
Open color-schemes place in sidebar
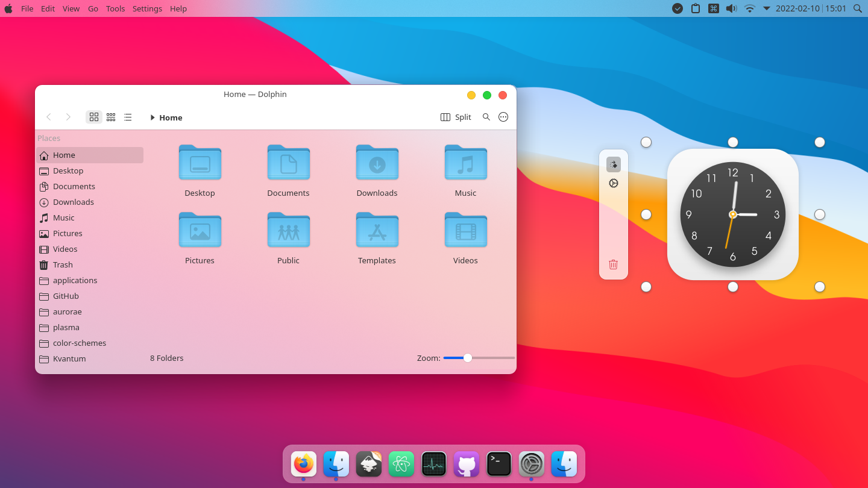click(90, 343)
